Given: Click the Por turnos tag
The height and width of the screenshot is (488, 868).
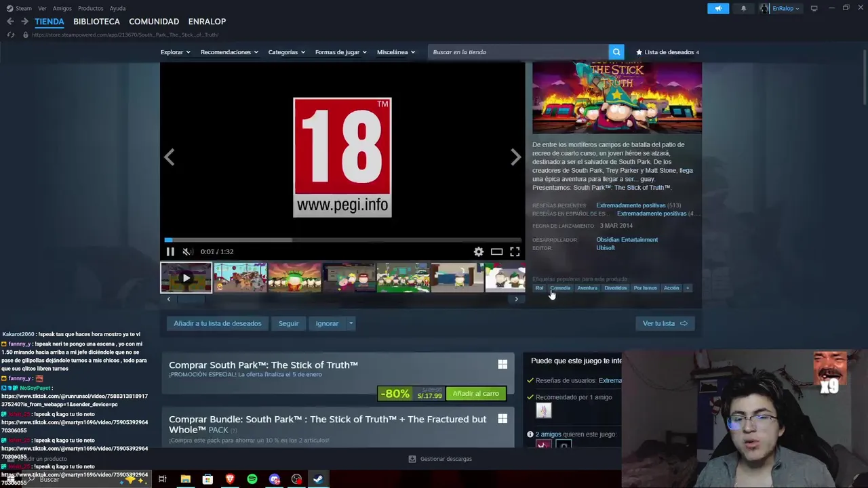Looking at the screenshot, I should 645,288.
